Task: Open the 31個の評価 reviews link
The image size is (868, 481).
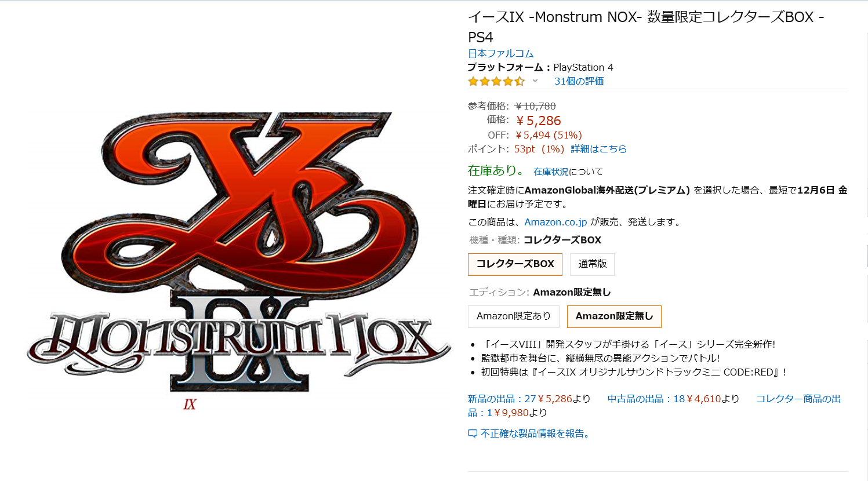Action: [x=579, y=81]
